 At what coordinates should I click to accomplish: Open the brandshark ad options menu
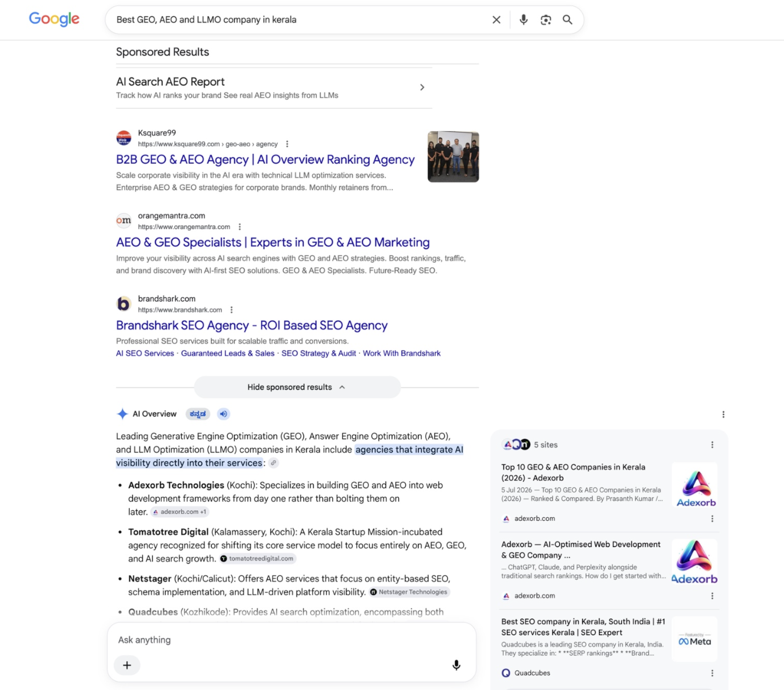[231, 310]
